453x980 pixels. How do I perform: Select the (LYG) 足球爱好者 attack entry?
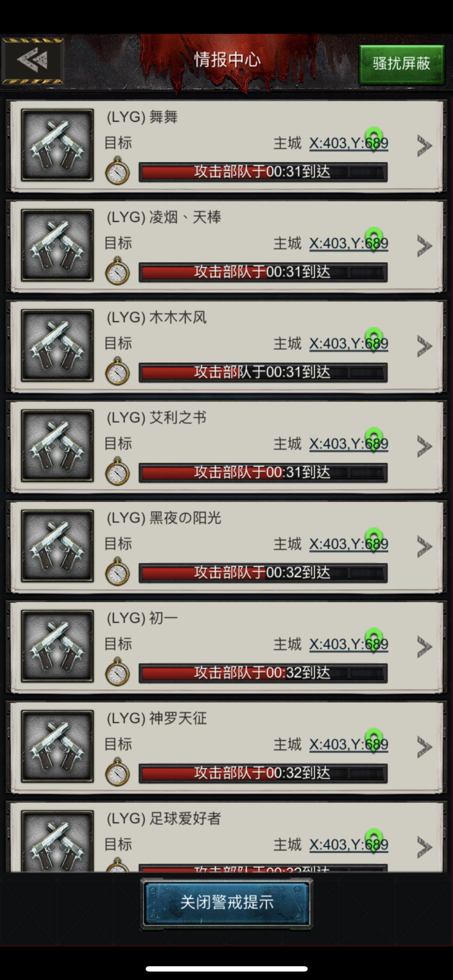[x=226, y=837]
